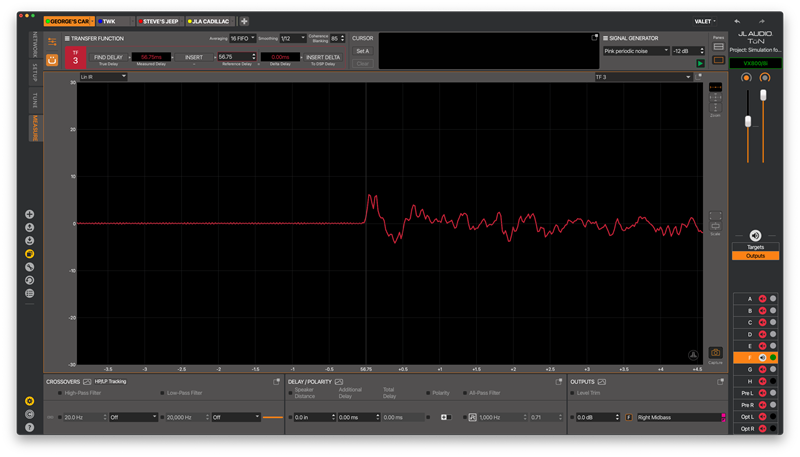Viewport: 800px width, 457px height.
Task: Click the Set A cursor button
Action: (363, 51)
